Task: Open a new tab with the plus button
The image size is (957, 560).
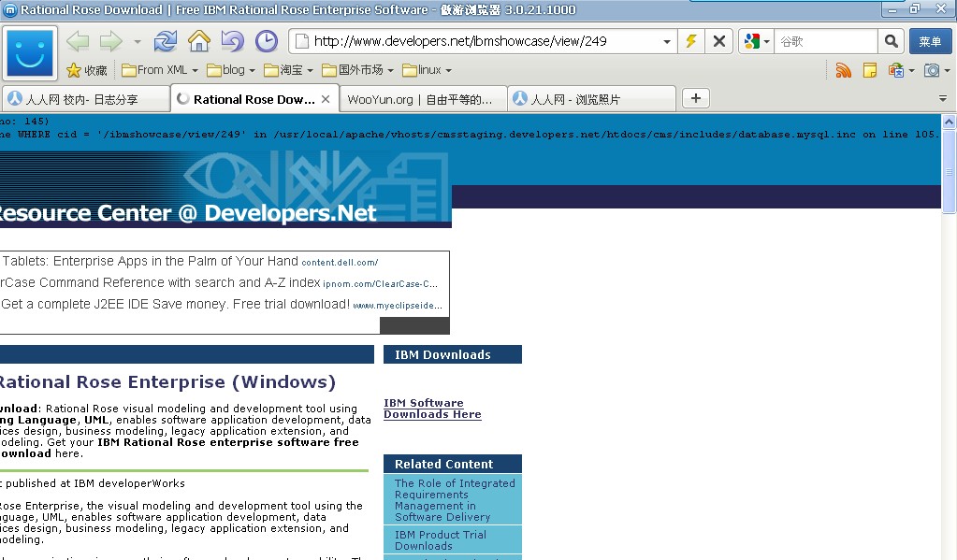Action: [x=696, y=98]
